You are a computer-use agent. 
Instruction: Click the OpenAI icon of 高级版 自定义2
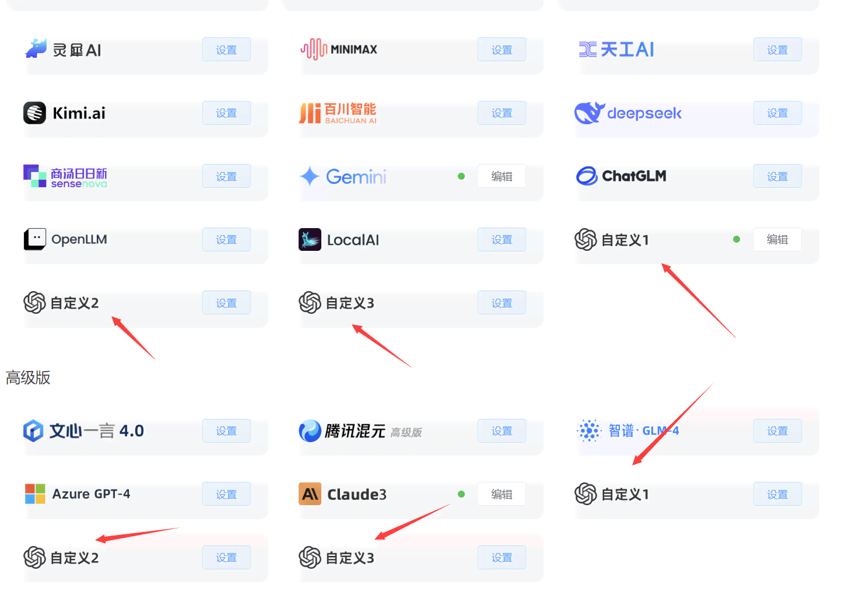pyautogui.click(x=34, y=557)
